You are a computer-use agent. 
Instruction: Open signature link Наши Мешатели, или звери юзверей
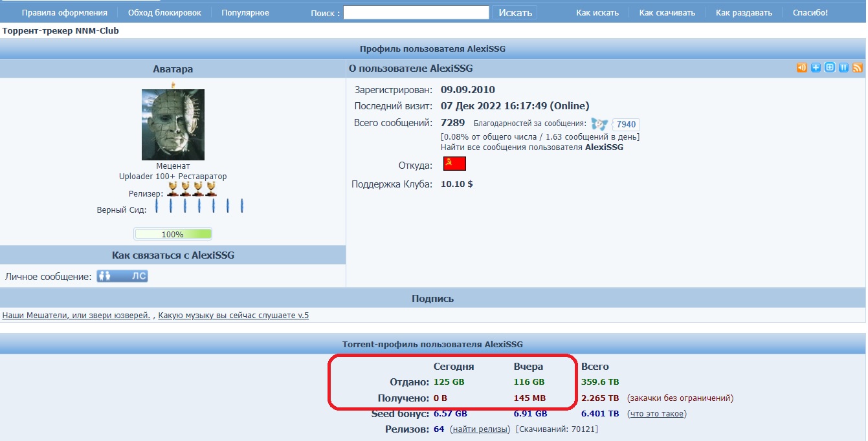tap(76, 316)
